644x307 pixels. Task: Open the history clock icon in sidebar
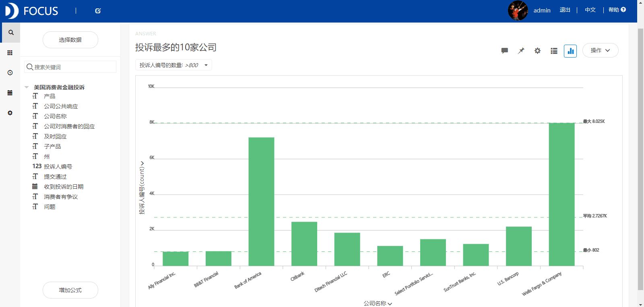pyautogui.click(x=10, y=73)
